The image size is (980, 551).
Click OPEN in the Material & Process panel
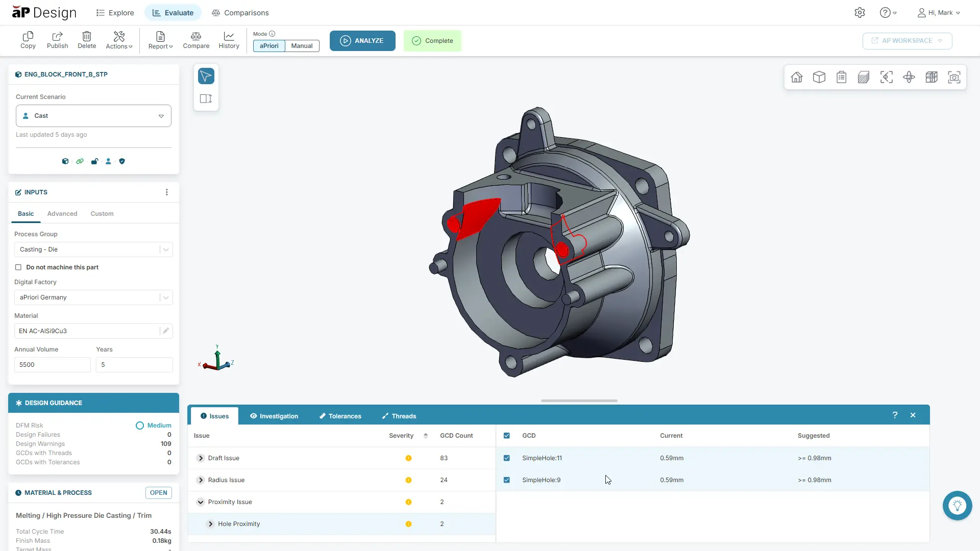[x=158, y=492]
